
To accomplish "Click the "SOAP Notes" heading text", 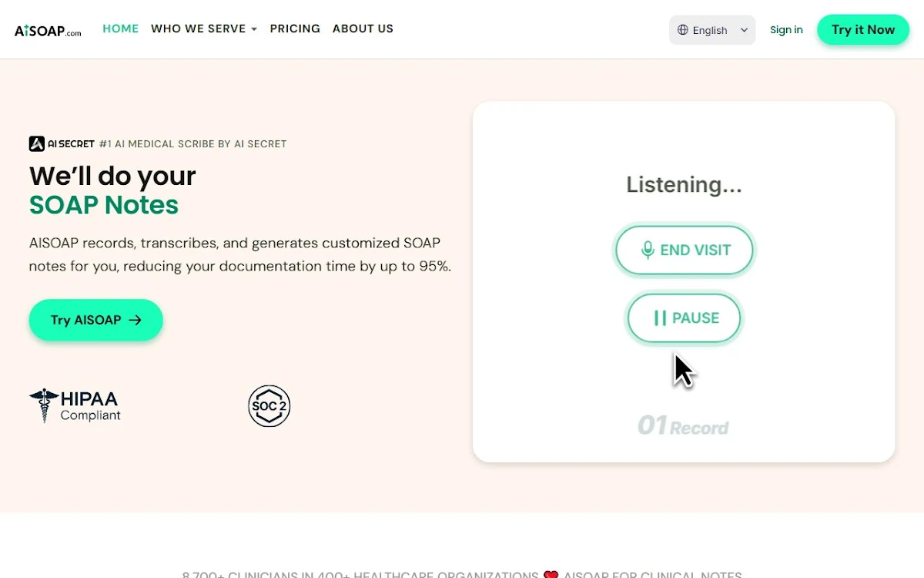I will click(x=104, y=205).
